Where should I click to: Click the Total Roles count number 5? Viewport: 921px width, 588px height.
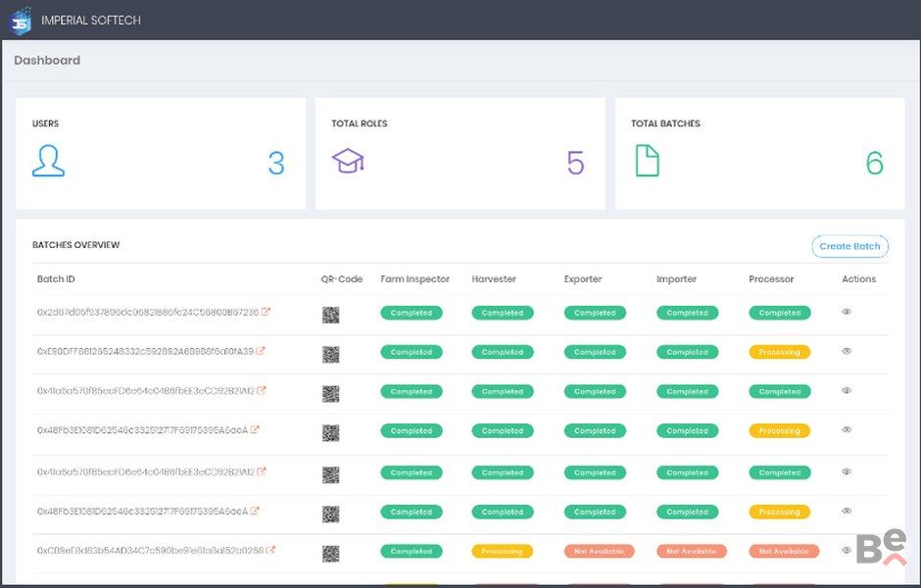pos(576,164)
